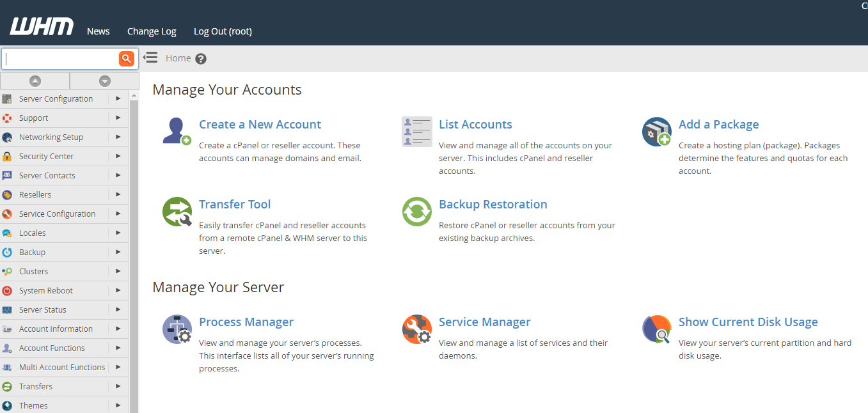Select System Reboot label in the sidebar
This screenshot has width=868, height=413.
(x=46, y=291)
